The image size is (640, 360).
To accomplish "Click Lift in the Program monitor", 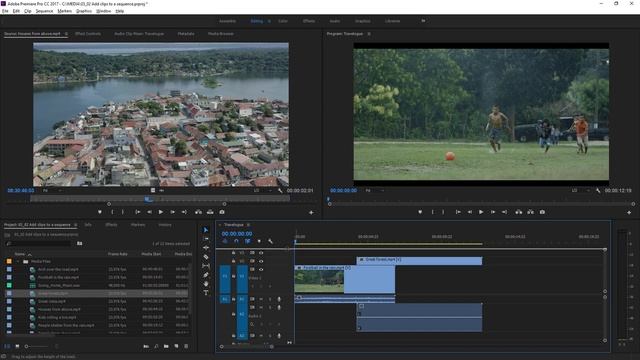I will coord(518,212).
